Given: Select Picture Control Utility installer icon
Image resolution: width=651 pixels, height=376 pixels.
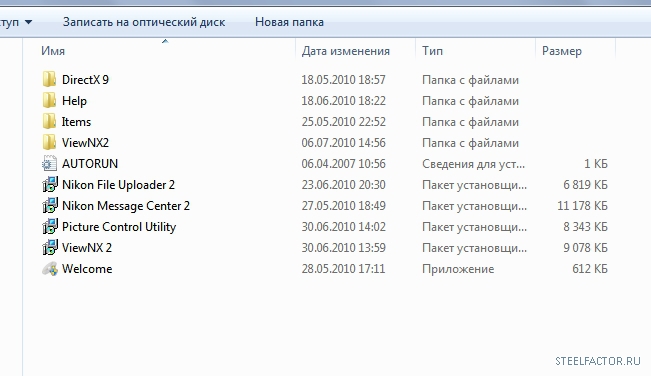Looking at the screenshot, I should point(50,226).
